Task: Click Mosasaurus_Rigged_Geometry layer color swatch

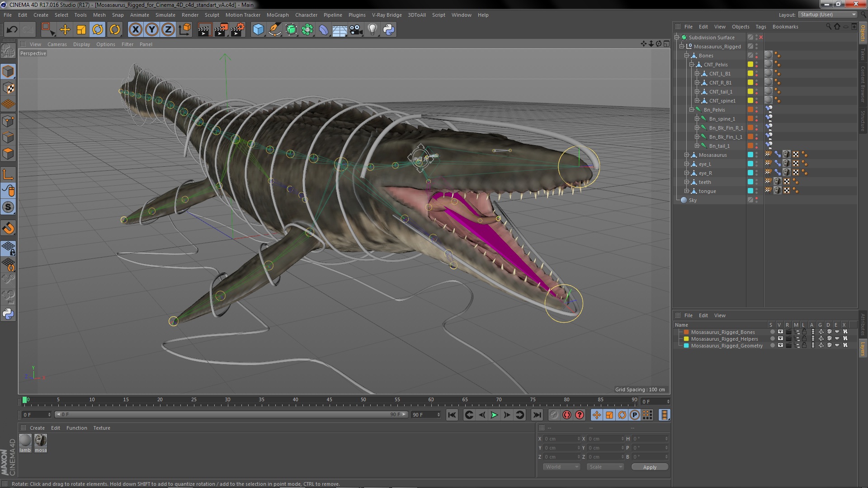Action: point(686,346)
